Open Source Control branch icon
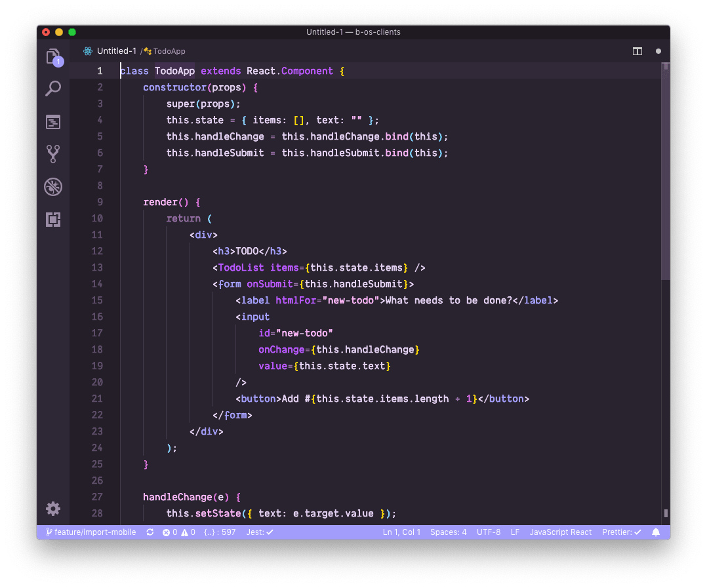 pos(53,154)
